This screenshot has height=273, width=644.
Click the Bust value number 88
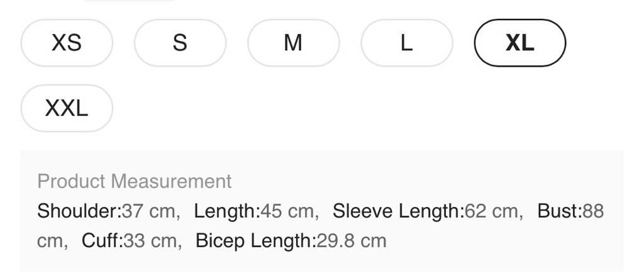click(593, 211)
